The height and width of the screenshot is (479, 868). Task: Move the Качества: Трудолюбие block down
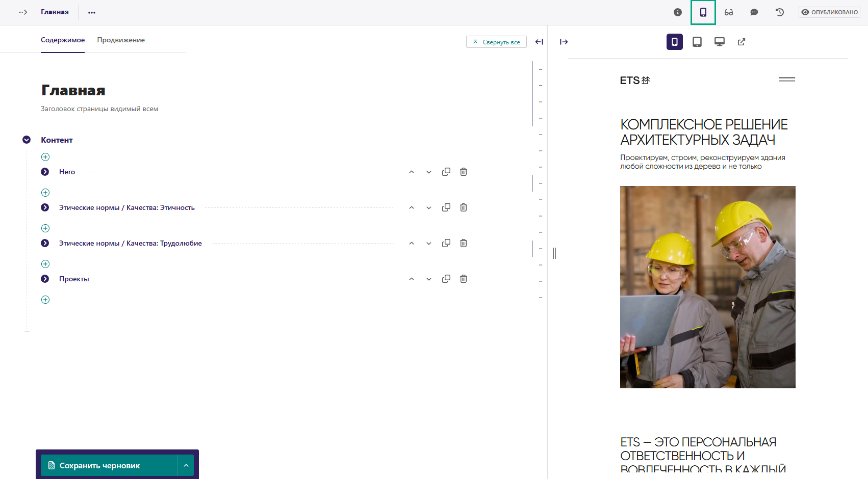click(x=429, y=244)
